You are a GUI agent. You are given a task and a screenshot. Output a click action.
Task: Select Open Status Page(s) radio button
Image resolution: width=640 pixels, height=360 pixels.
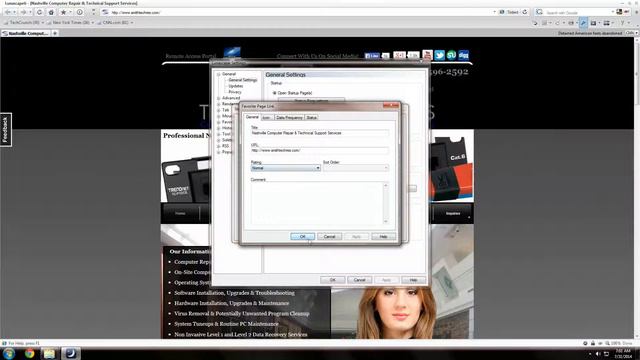(274, 93)
